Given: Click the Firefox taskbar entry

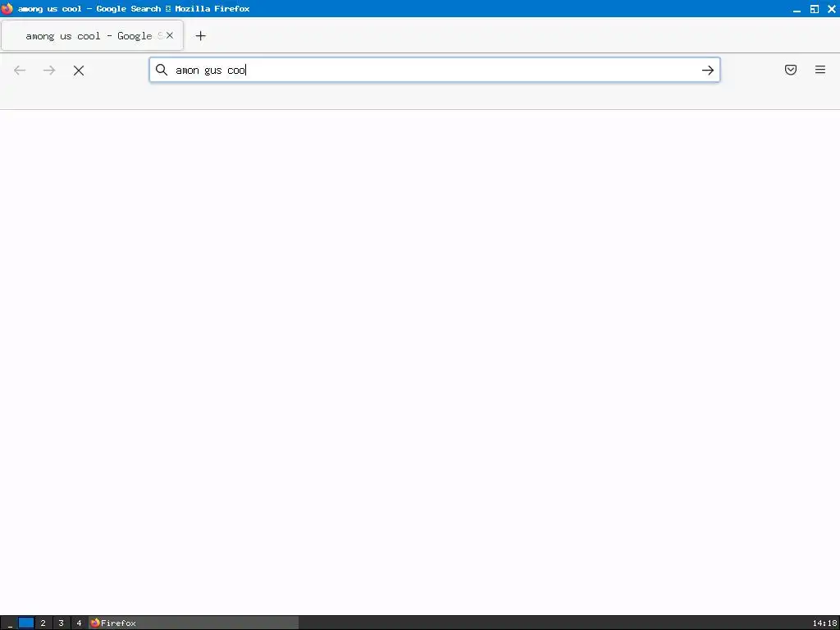Looking at the screenshot, I should 194,623.
